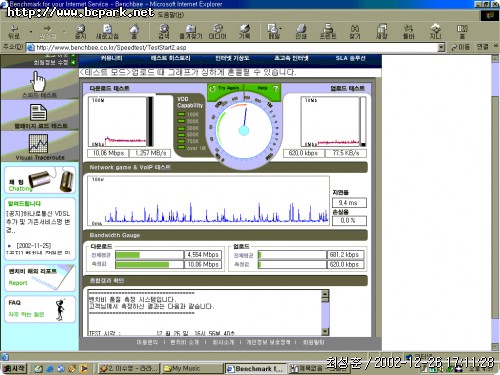
Task: Click the 10.06 Mbps download speed value
Action: pyautogui.click(x=109, y=153)
